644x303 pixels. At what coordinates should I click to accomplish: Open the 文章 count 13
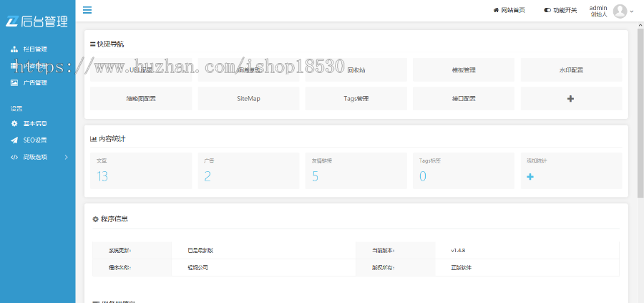[102, 176]
